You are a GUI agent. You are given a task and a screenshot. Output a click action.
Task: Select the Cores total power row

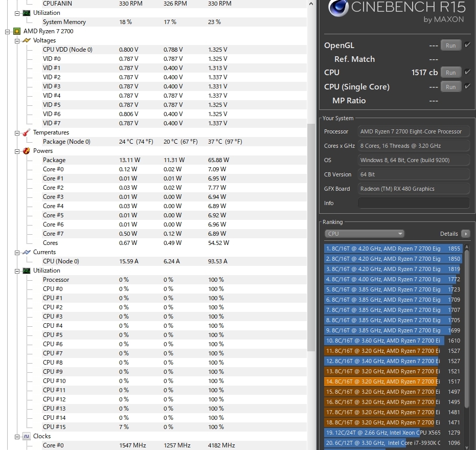(174, 243)
